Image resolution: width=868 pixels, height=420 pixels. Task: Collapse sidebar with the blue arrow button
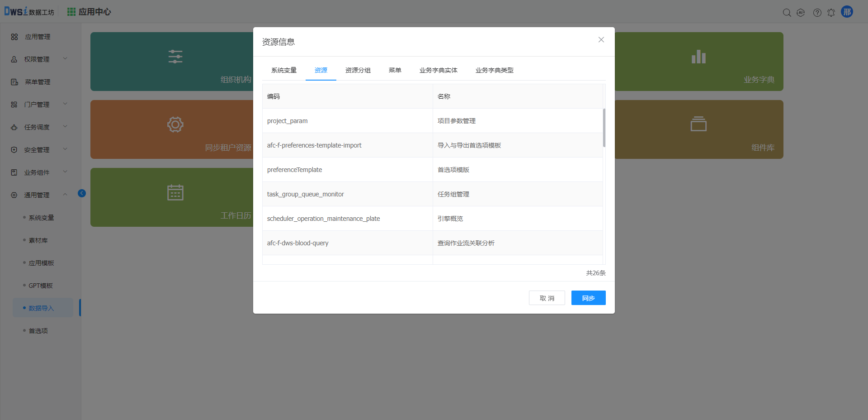pos(82,193)
